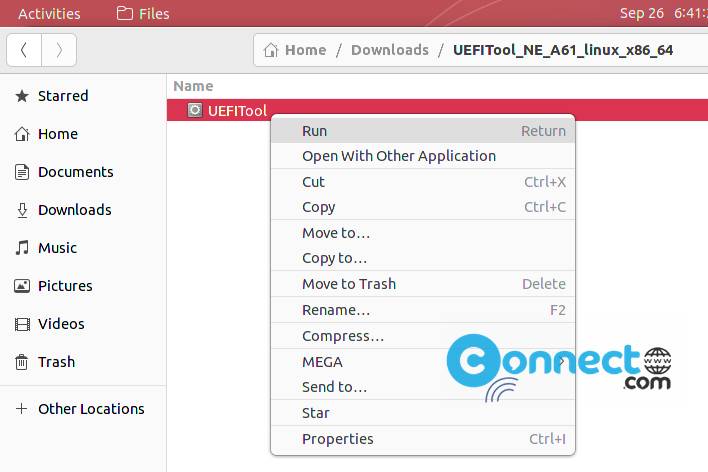Open Starred in the sidebar
The height and width of the screenshot is (472, 708).
click(63, 96)
